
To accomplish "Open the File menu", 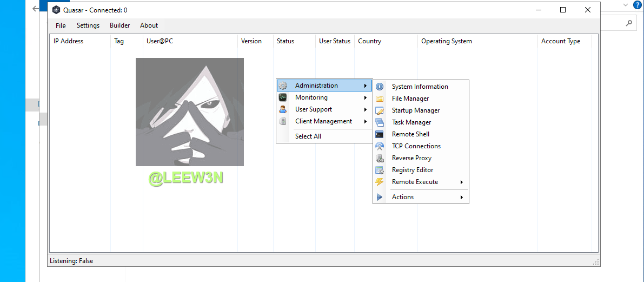I will coord(61,25).
